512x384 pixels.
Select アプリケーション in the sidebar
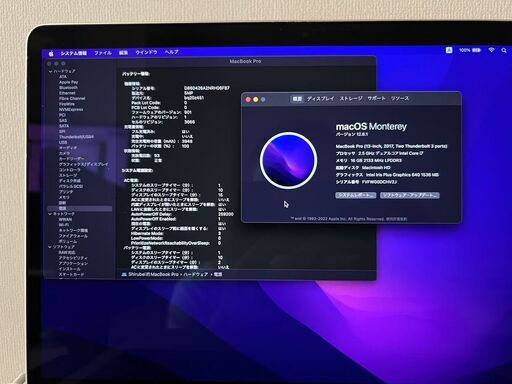pyautogui.click(x=73, y=263)
